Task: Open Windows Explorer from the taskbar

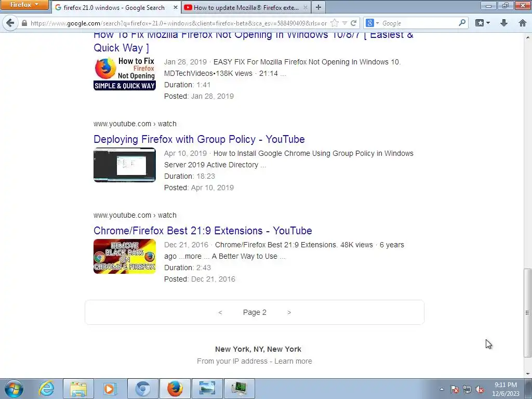Action: click(x=78, y=389)
